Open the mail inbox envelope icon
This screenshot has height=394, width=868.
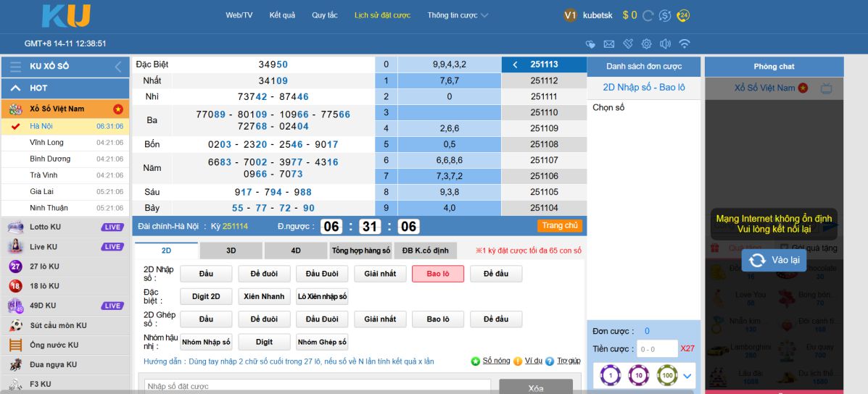pos(609,44)
